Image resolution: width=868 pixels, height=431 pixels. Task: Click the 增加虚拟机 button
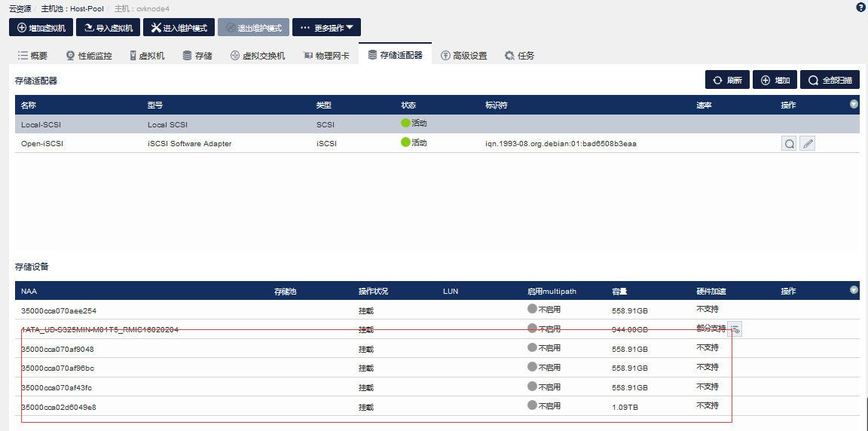point(41,28)
